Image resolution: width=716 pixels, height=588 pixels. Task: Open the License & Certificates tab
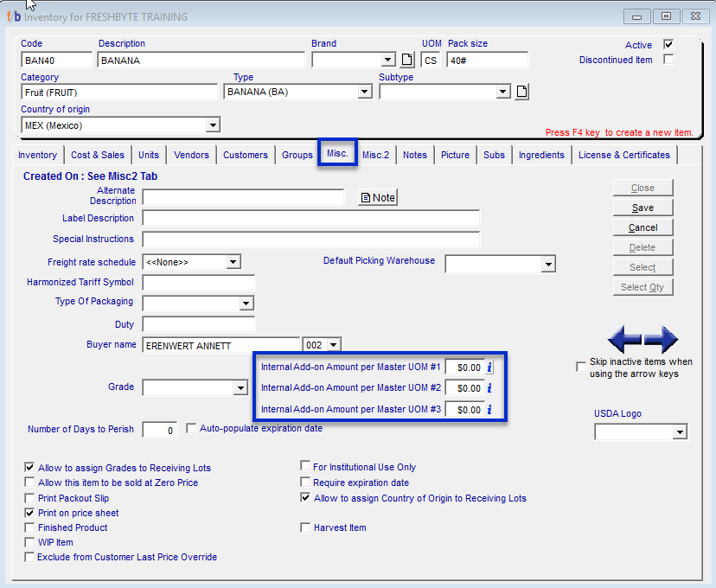pyautogui.click(x=623, y=155)
